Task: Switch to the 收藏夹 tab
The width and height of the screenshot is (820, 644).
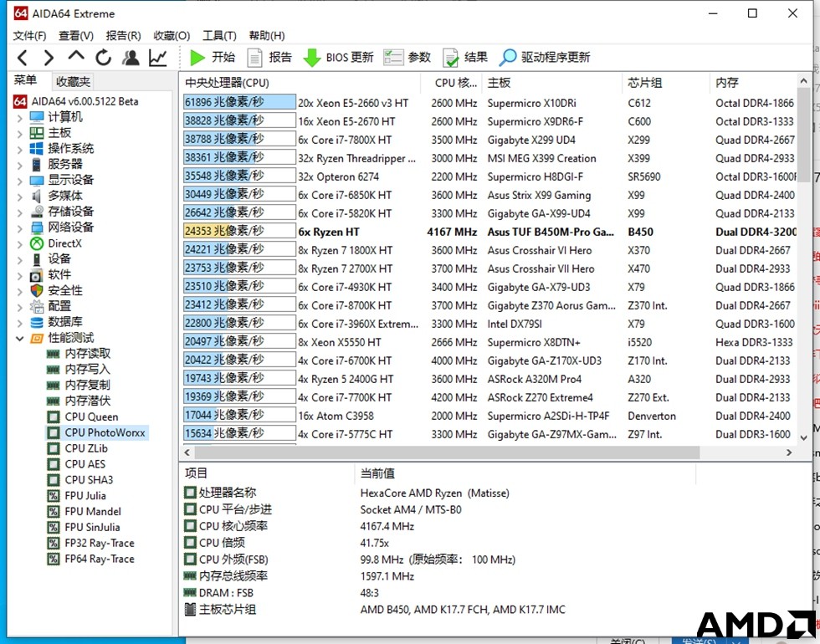Action: pos(73,82)
